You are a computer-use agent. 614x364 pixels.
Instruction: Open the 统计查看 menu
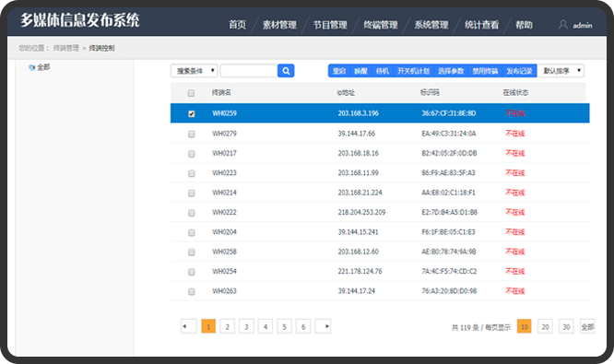click(481, 25)
